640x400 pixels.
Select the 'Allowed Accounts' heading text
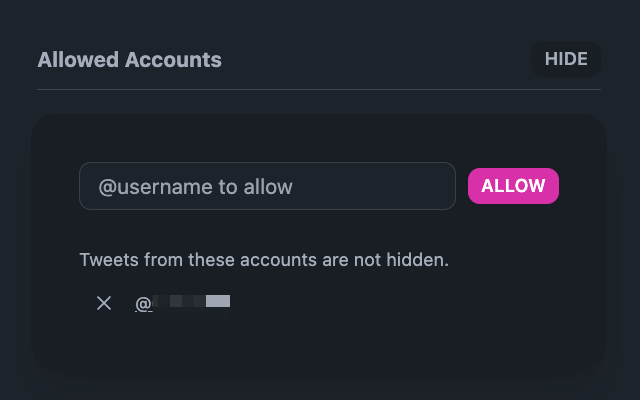(129, 60)
